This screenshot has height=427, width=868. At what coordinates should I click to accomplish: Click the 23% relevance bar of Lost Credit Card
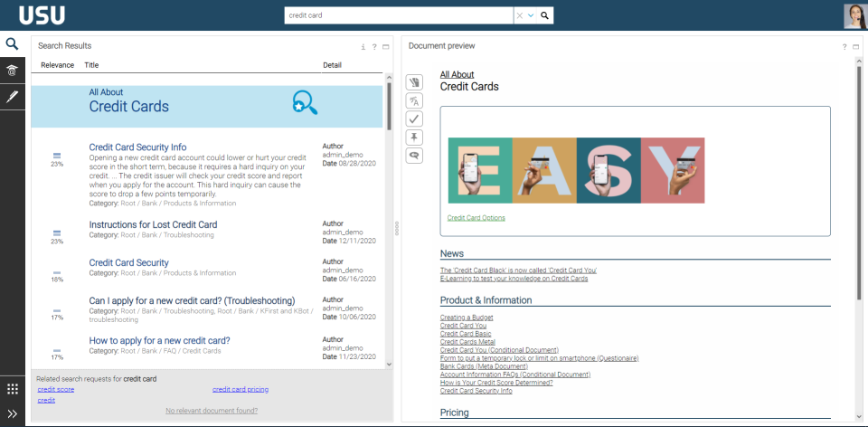coord(57,233)
